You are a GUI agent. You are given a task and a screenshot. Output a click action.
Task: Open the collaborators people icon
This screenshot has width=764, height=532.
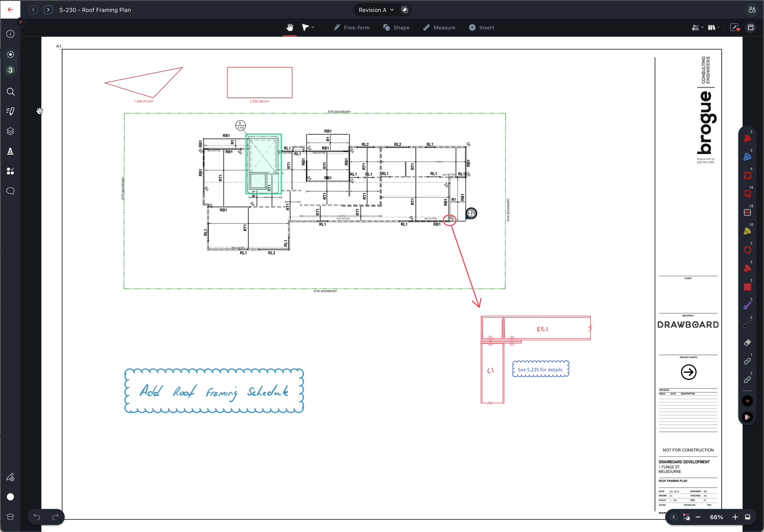(752, 10)
